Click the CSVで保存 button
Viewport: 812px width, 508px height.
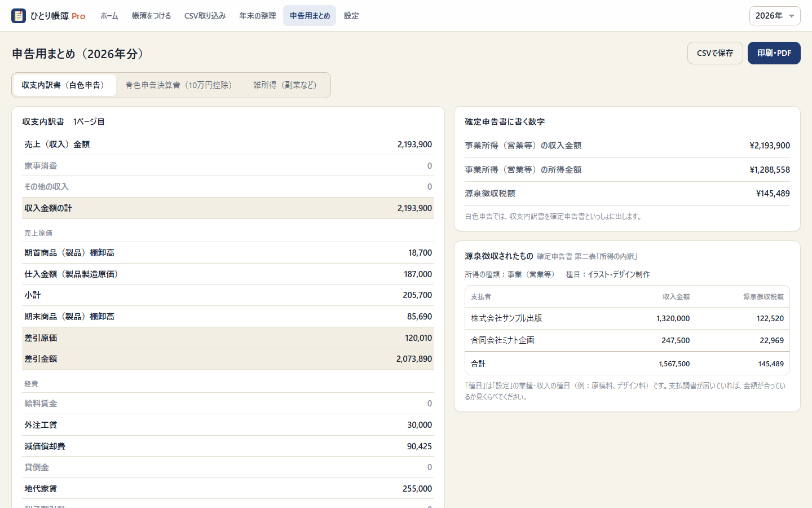click(715, 53)
